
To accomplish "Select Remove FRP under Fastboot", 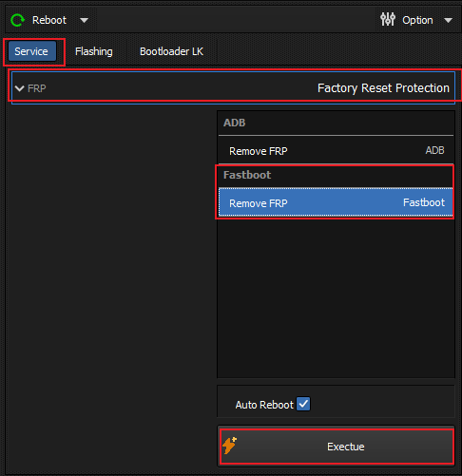I will point(336,202).
